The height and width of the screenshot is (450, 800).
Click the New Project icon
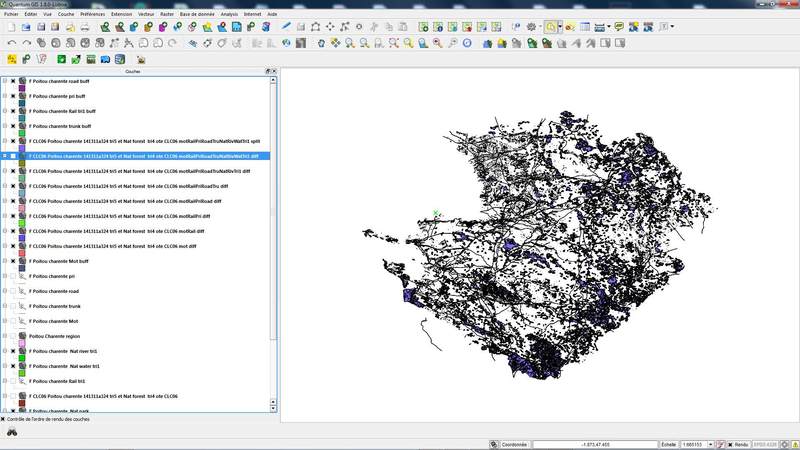10,27
